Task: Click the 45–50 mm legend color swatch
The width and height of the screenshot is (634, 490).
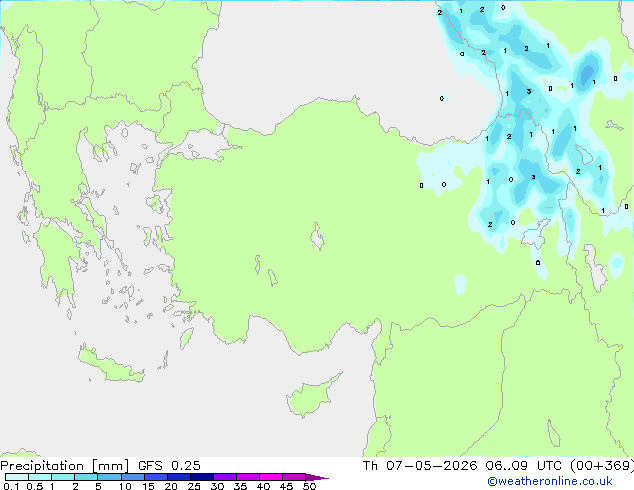Action: [294, 477]
